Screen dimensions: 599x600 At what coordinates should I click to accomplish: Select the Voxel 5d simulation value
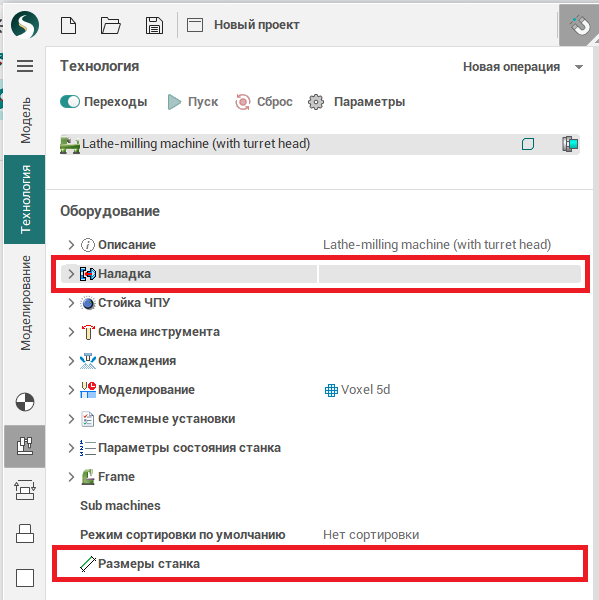pyautogui.click(x=357, y=390)
